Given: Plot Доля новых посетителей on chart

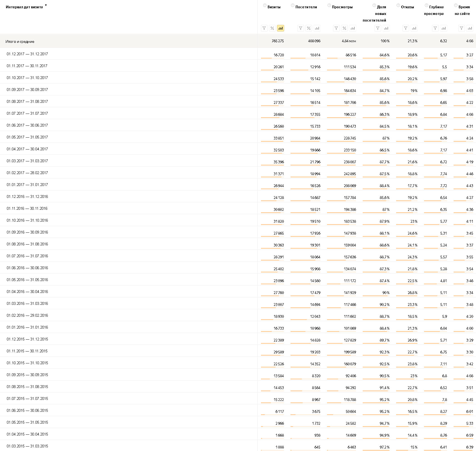Looking at the screenshot, I should coord(386,28).
